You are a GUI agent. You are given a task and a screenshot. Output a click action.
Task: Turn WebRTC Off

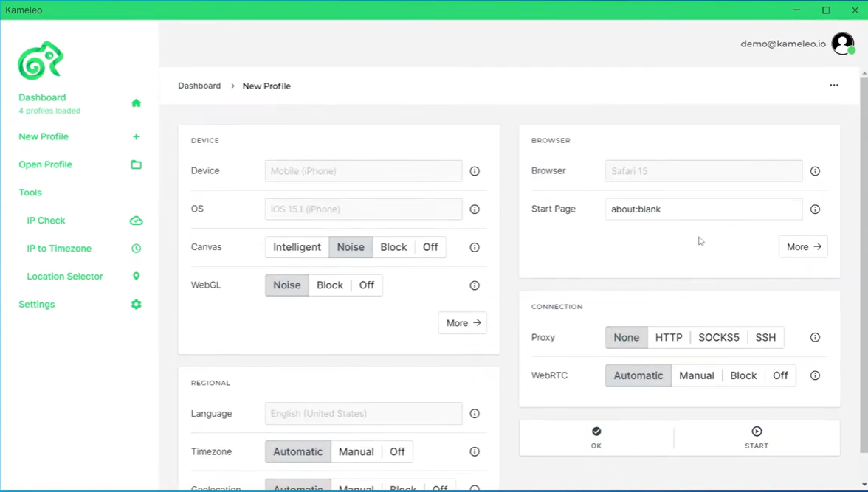click(780, 375)
